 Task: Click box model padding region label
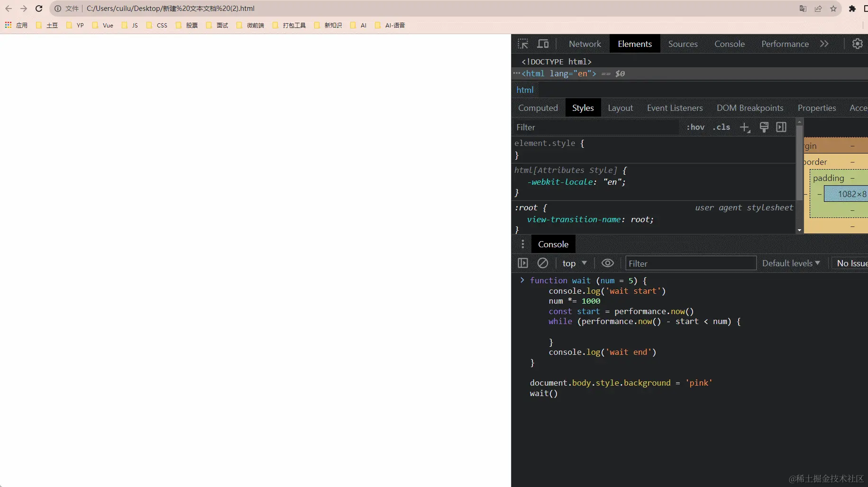(829, 178)
